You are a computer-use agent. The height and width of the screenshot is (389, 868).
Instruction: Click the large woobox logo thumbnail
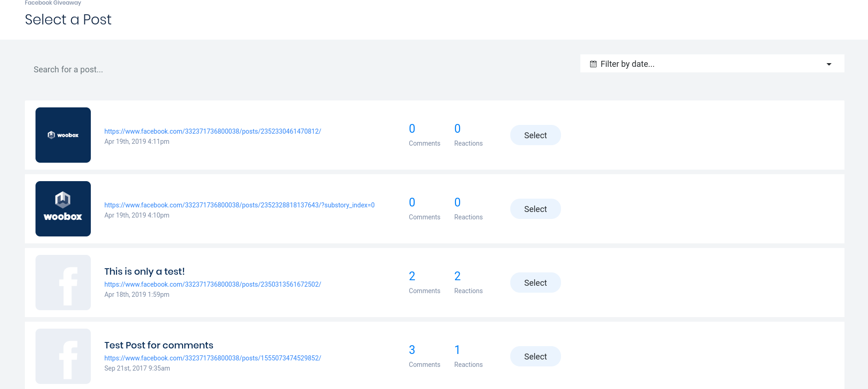coord(63,209)
